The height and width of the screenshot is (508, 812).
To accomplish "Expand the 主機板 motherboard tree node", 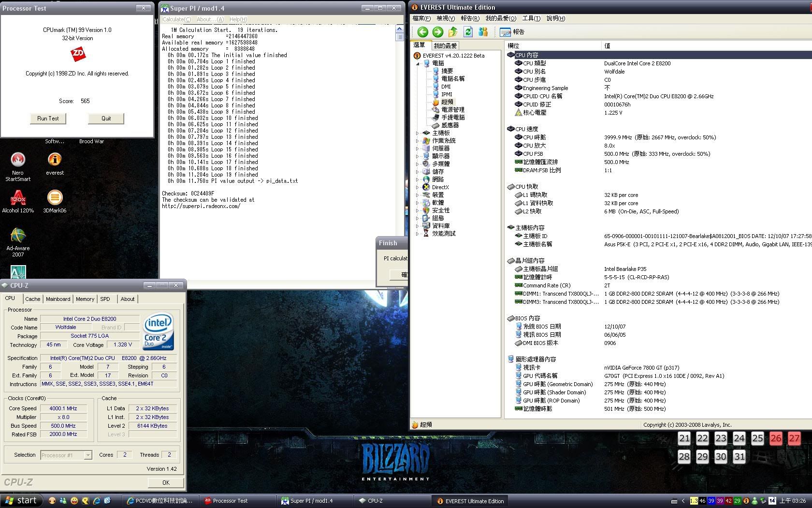I will (418, 133).
